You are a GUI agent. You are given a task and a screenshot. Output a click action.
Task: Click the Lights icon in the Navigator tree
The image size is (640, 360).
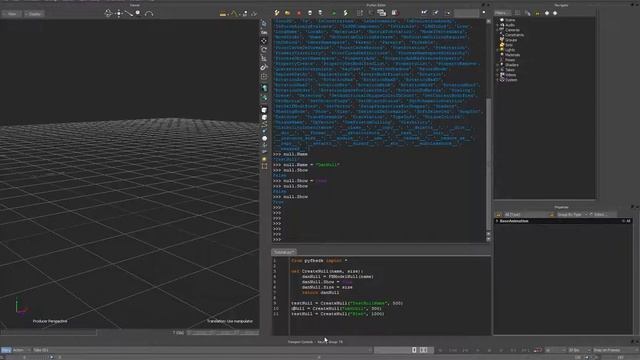(x=502, y=50)
